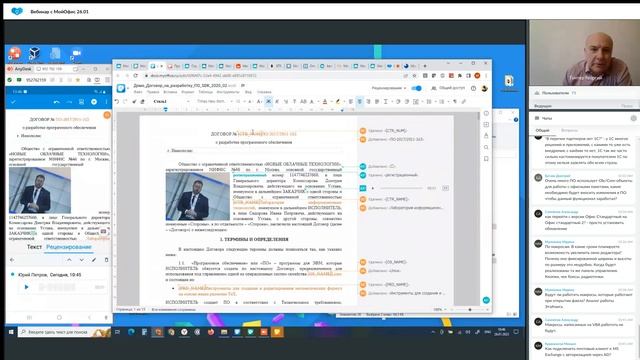Open the Рецензирование mode dropdown

(389, 88)
